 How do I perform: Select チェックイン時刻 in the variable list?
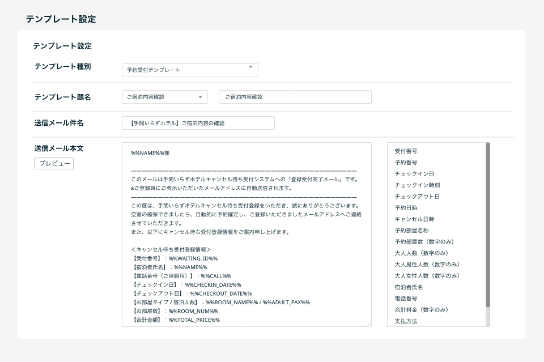[417, 185]
